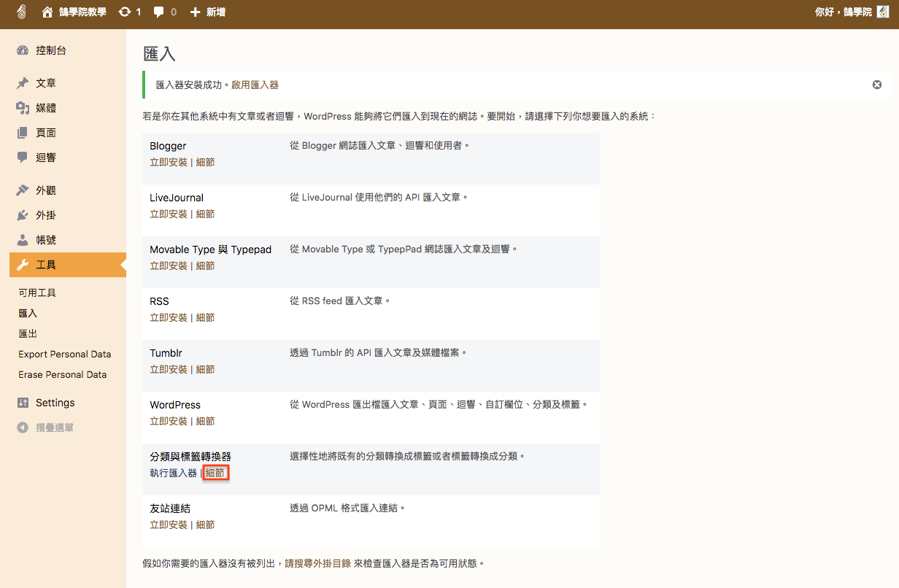The width and height of the screenshot is (899, 588).
Task: Install the Blogger importer
Action: (169, 162)
